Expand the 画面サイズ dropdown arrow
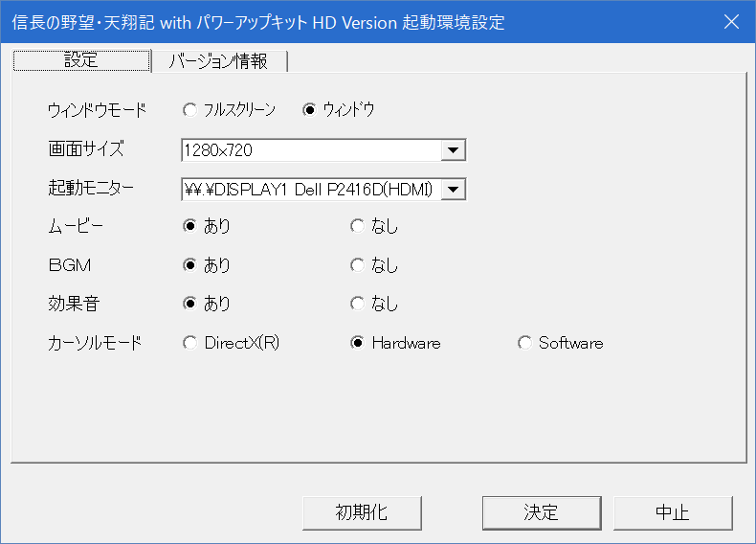The height and width of the screenshot is (544, 756). coord(454,150)
